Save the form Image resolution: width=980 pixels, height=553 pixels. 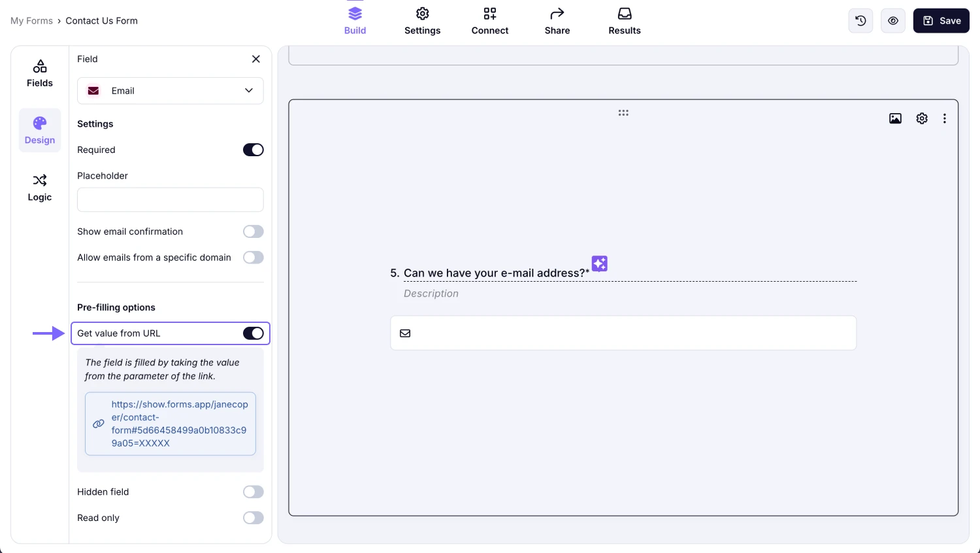coord(941,20)
